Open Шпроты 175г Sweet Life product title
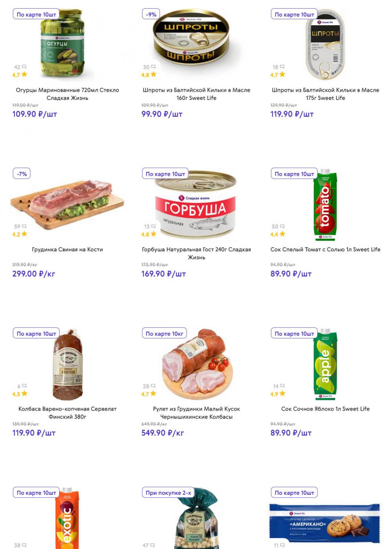This screenshot has width=392, height=549. 325,94
